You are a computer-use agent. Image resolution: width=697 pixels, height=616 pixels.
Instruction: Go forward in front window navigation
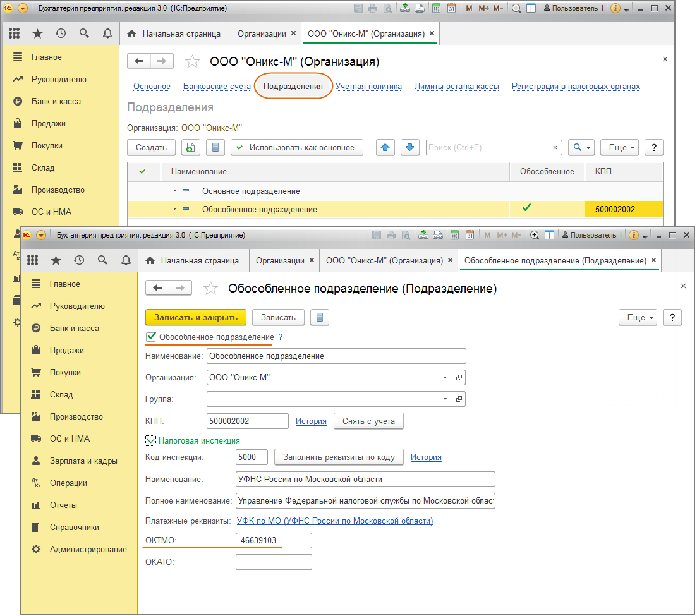click(180, 288)
